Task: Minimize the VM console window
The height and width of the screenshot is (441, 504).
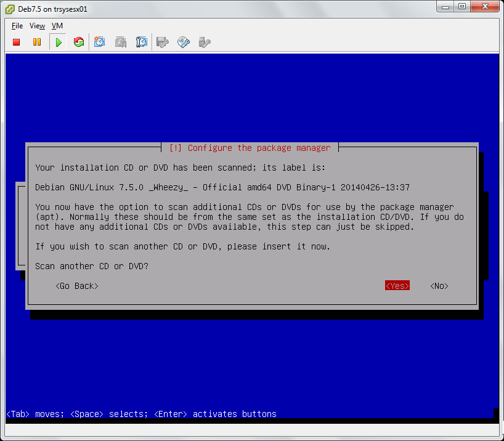Action: pos(445,6)
